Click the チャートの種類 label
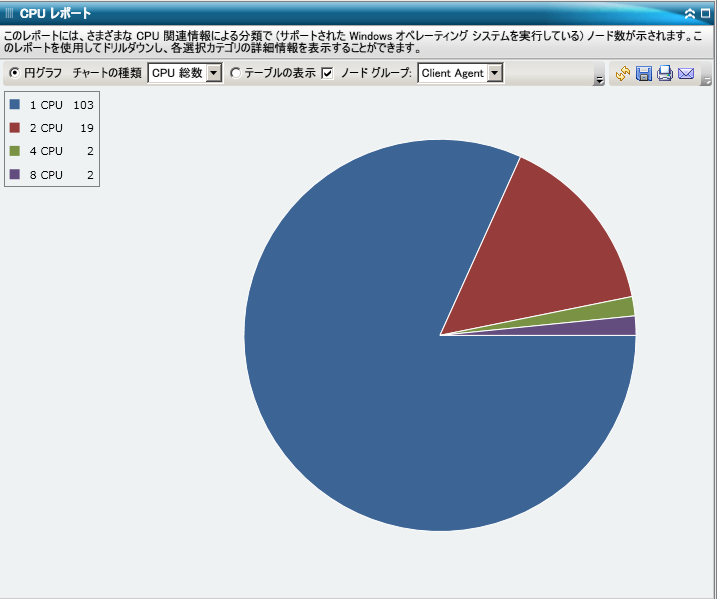 click(107, 73)
